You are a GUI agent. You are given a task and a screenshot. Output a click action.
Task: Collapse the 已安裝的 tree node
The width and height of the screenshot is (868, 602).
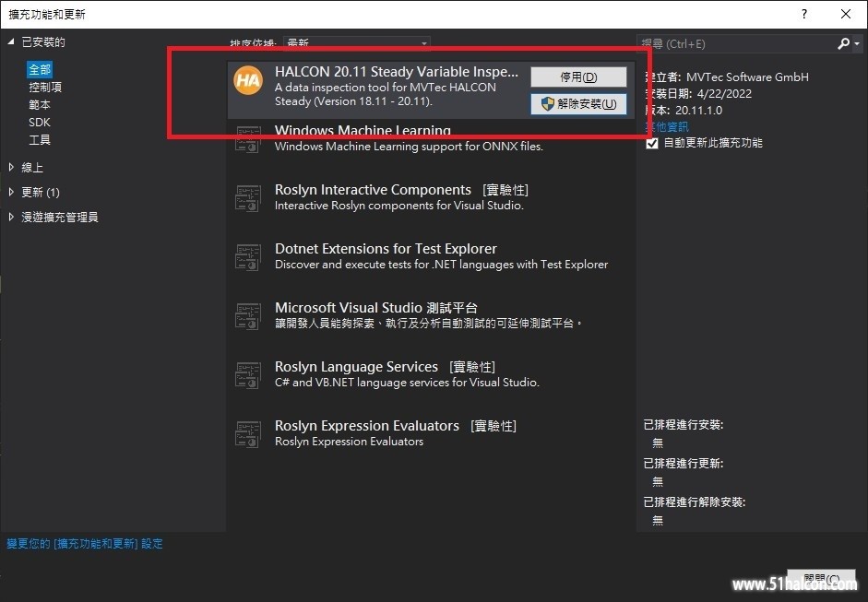tap(11, 42)
